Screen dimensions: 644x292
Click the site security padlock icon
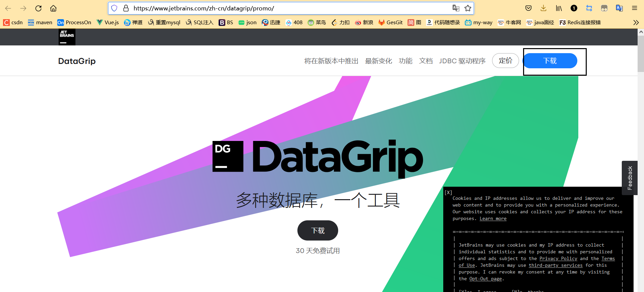pyautogui.click(x=126, y=8)
